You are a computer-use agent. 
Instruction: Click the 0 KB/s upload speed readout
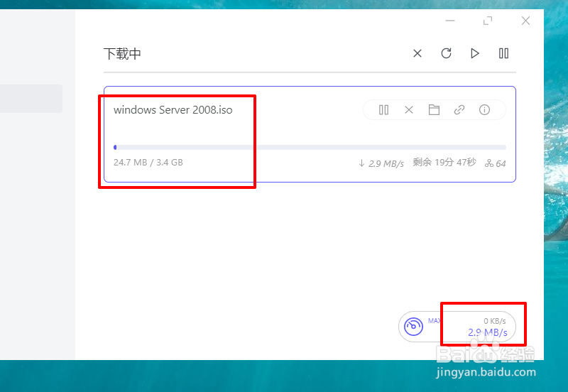495,321
